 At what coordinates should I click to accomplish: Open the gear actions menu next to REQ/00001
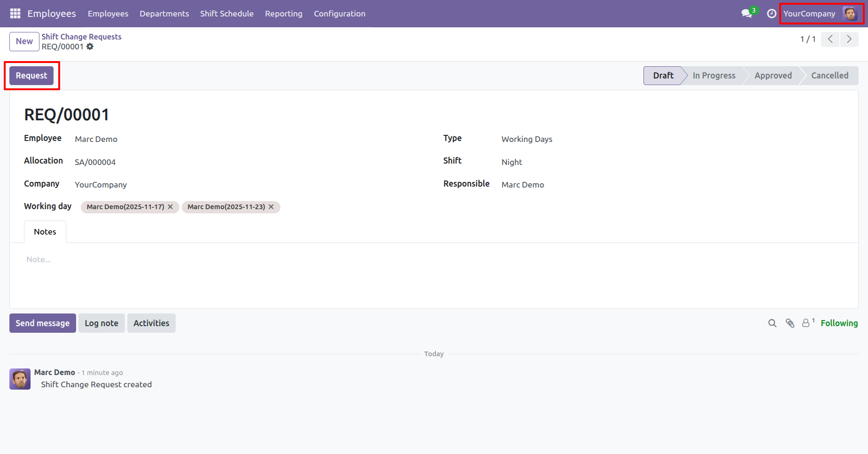click(x=90, y=47)
